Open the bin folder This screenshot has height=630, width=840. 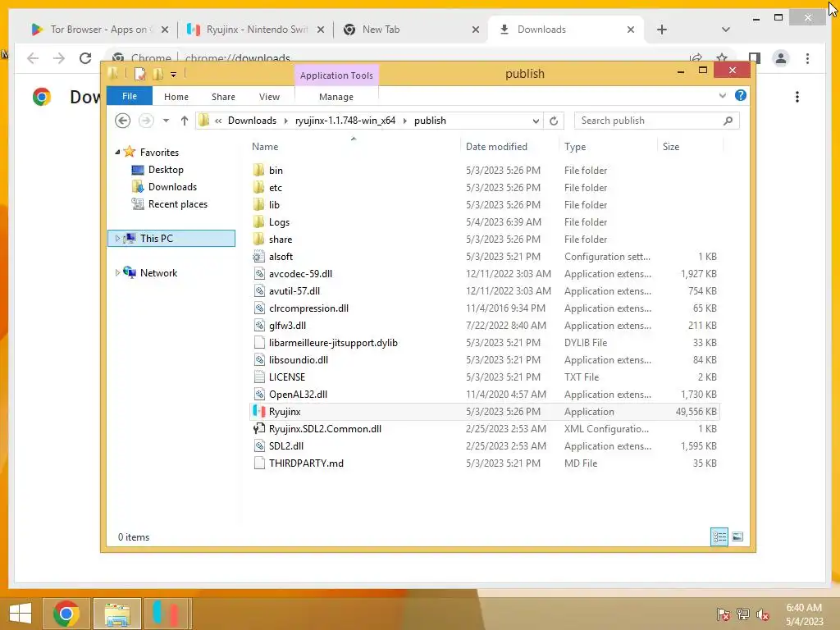(x=276, y=171)
